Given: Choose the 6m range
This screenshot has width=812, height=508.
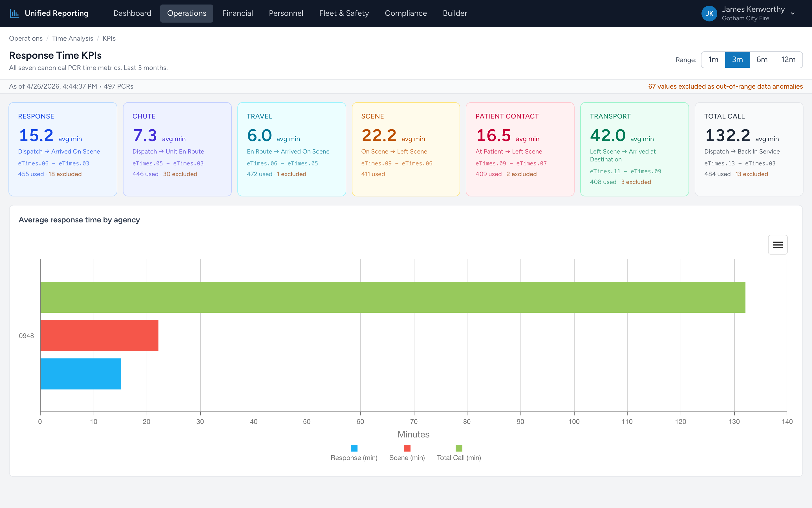Looking at the screenshot, I should pos(762,60).
